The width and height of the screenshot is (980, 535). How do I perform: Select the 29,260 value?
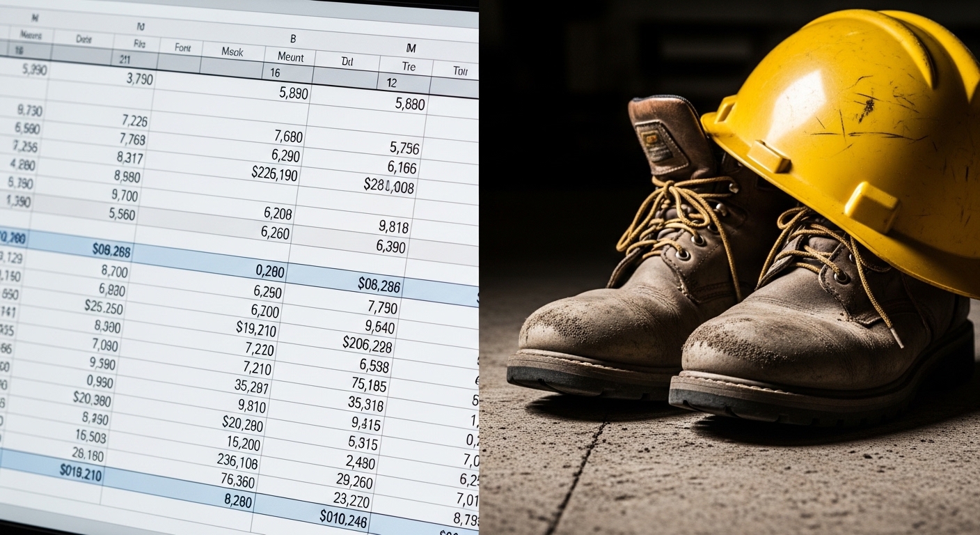(353, 481)
